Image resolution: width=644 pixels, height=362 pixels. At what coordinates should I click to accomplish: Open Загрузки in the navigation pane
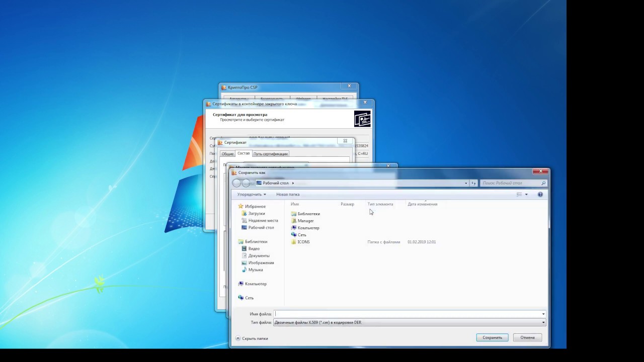click(256, 213)
